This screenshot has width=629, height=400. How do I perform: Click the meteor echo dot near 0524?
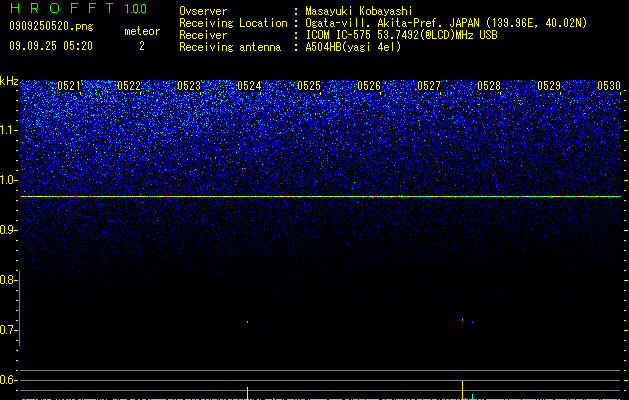click(x=248, y=322)
